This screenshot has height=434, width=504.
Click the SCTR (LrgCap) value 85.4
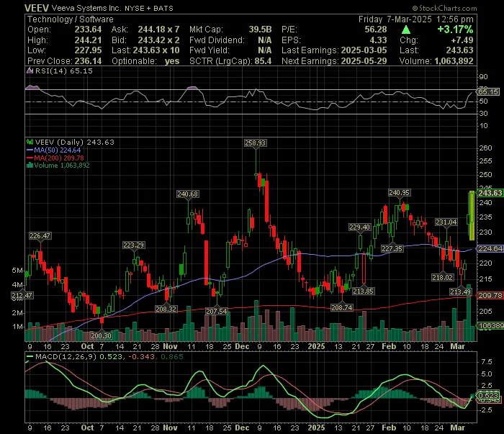click(263, 61)
